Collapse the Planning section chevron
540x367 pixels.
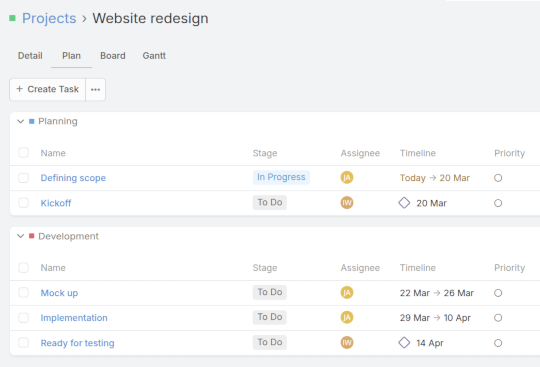(x=21, y=121)
